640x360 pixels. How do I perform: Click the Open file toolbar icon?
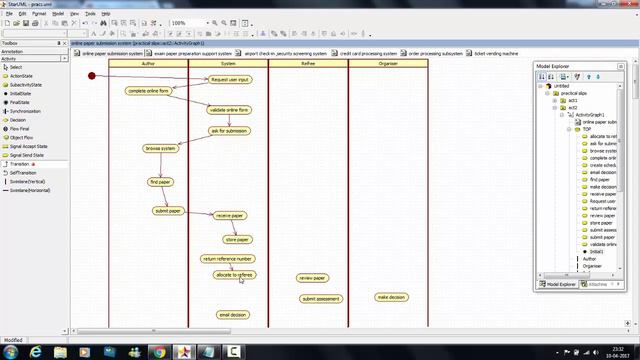pos(16,23)
